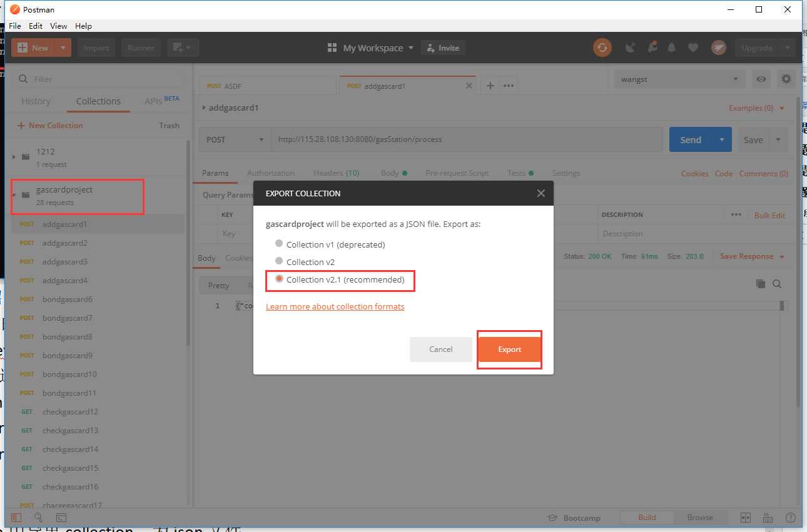Image resolution: width=807 pixels, height=532 pixels.
Task: Click the response search magnifier icon
Action: (x=777, y=284)
